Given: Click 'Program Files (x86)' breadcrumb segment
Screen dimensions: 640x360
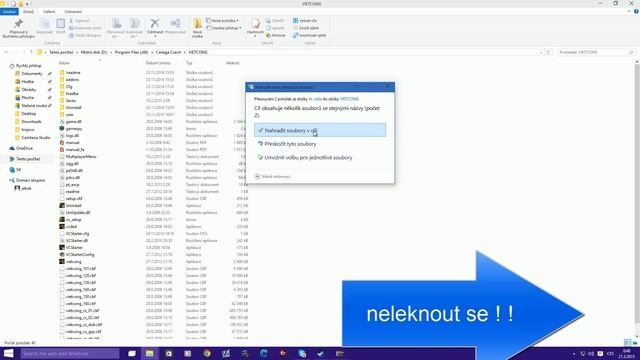Looking at the screenshot, I should [131, 52].
